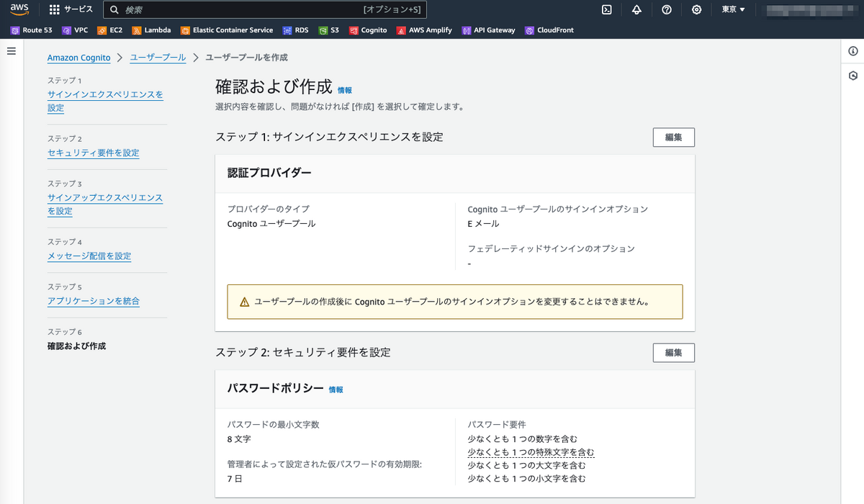Open the サービス services grid menu
This screenshot has width=864, height=504.
(x=71, y=9)
